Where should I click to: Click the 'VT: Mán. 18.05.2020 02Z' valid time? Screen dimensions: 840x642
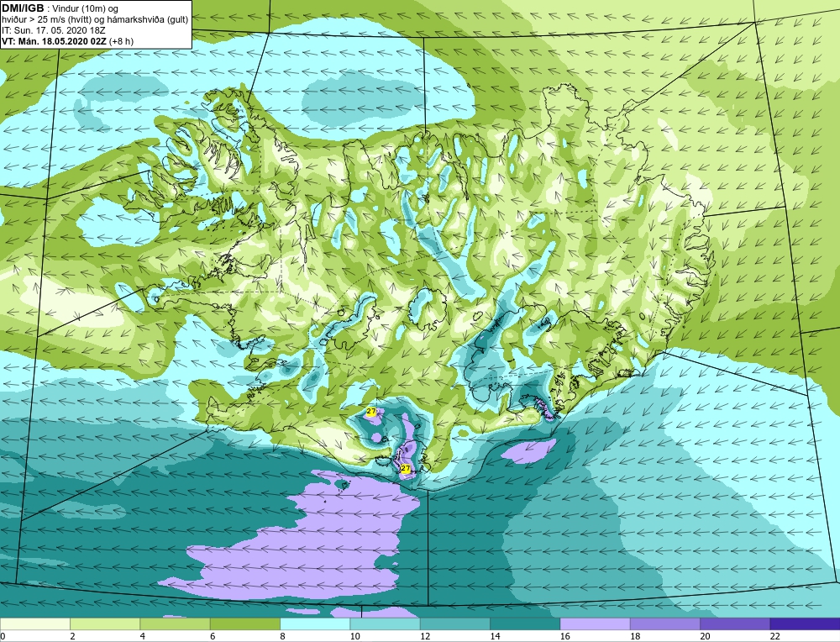54,41
